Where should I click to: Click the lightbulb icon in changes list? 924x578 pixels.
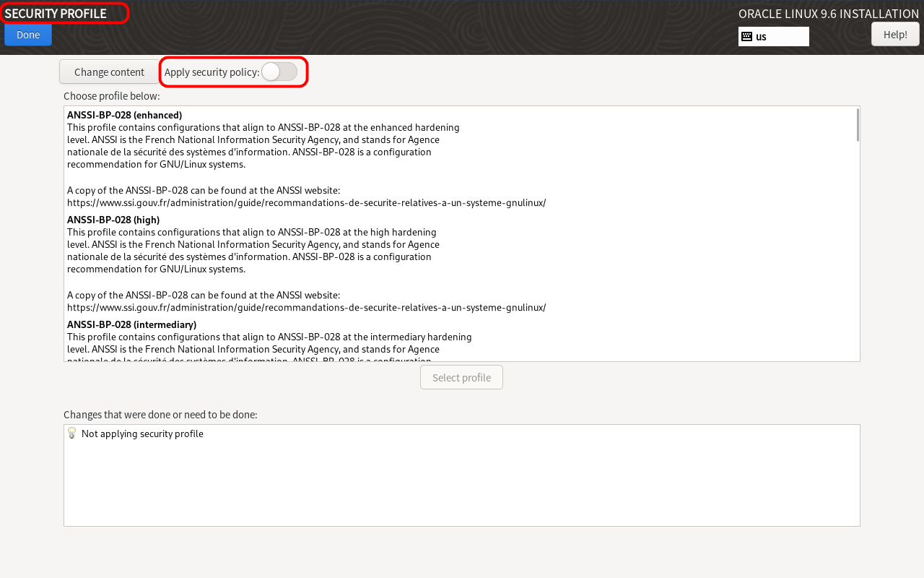coord(71,433)
